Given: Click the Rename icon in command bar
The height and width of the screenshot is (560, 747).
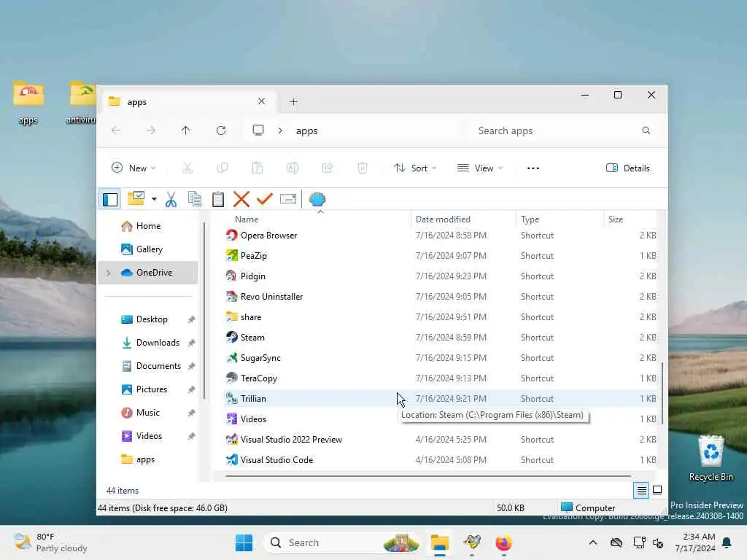Looking at the screenshot, I should pos(293,168).
